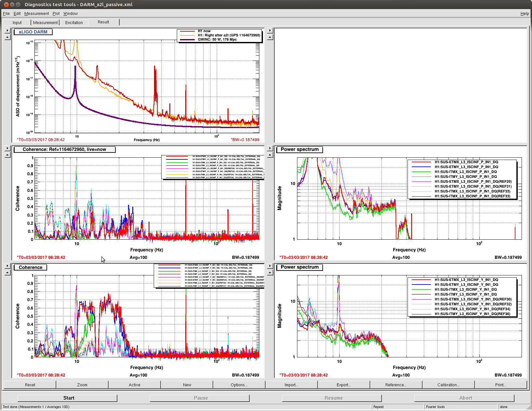Screen dimensions: 532x411
Task: Open the Plot menu
Action: (x=56, y=14)
